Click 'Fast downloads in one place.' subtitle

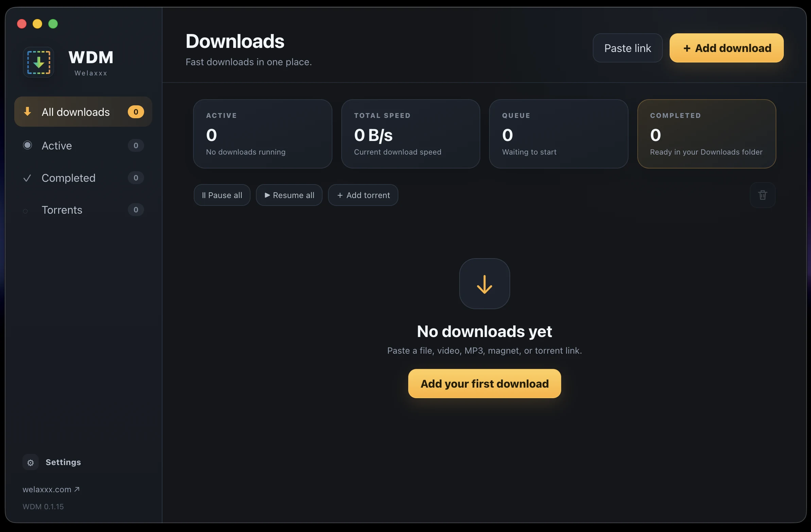pos(248,62)
